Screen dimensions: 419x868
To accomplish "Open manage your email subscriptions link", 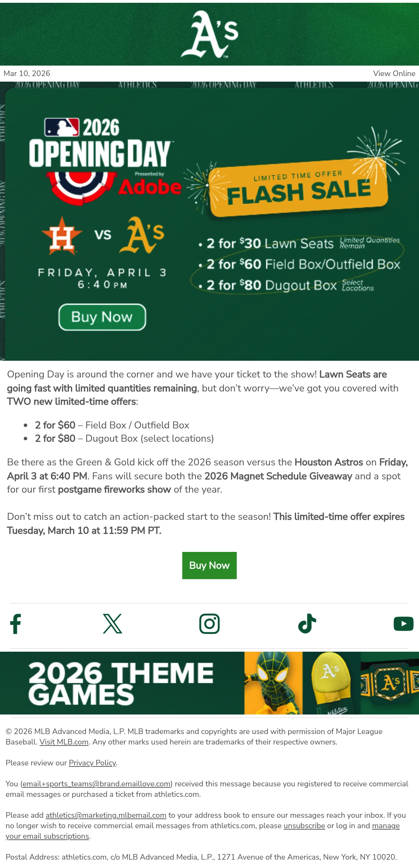I will [203, 831].
